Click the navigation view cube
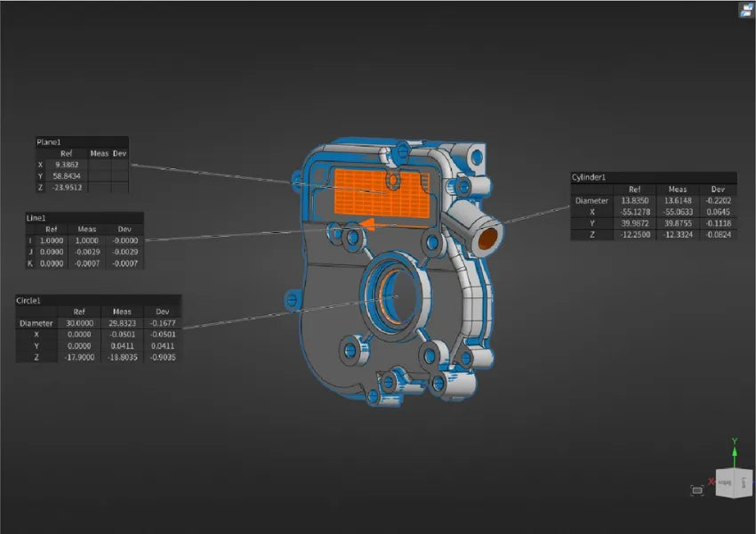Viewport: 756px width, 534px height. (733, 482)
